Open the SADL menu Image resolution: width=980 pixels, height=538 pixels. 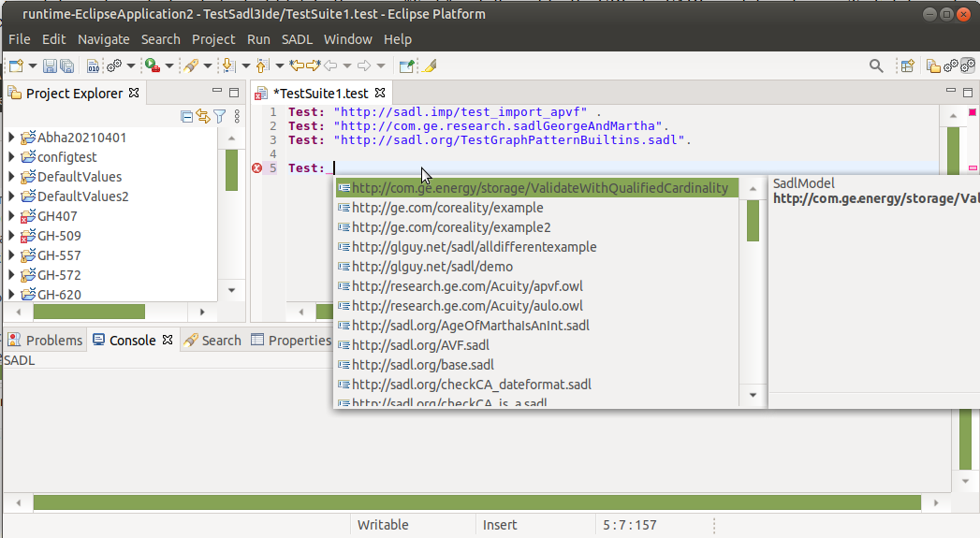(297, 39)
